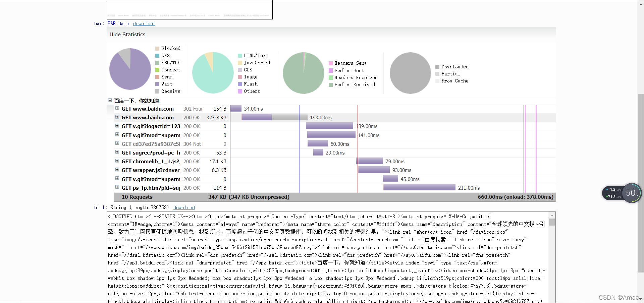
Task: Click the cache usage pie chart
Action: point(410,73)
